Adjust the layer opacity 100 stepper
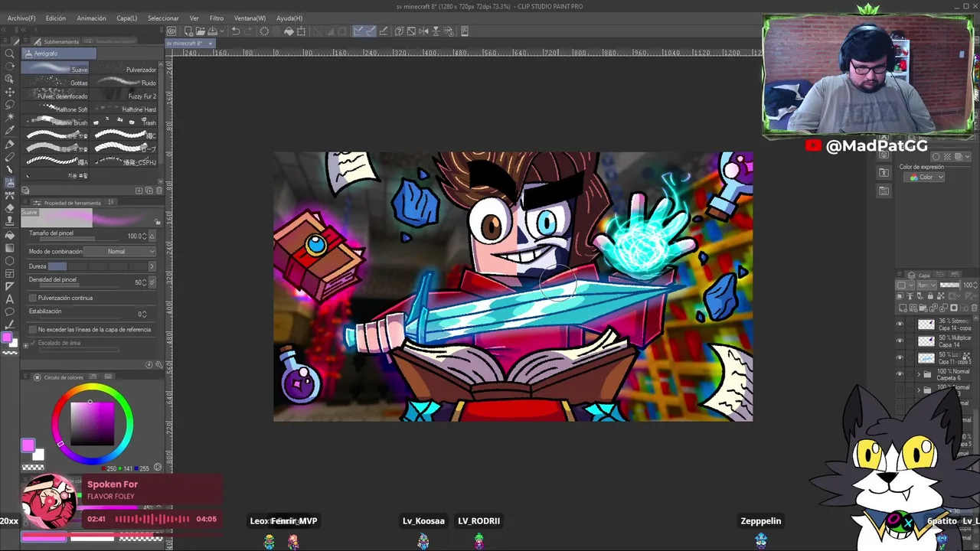 pyautogui.click(x=976, y=285)
